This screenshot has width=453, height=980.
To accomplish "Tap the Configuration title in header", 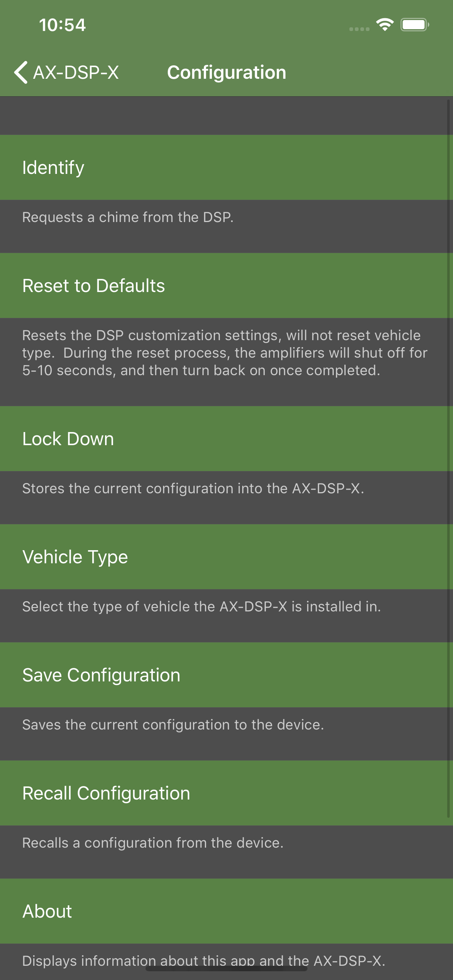I will (x=226, y=72).
